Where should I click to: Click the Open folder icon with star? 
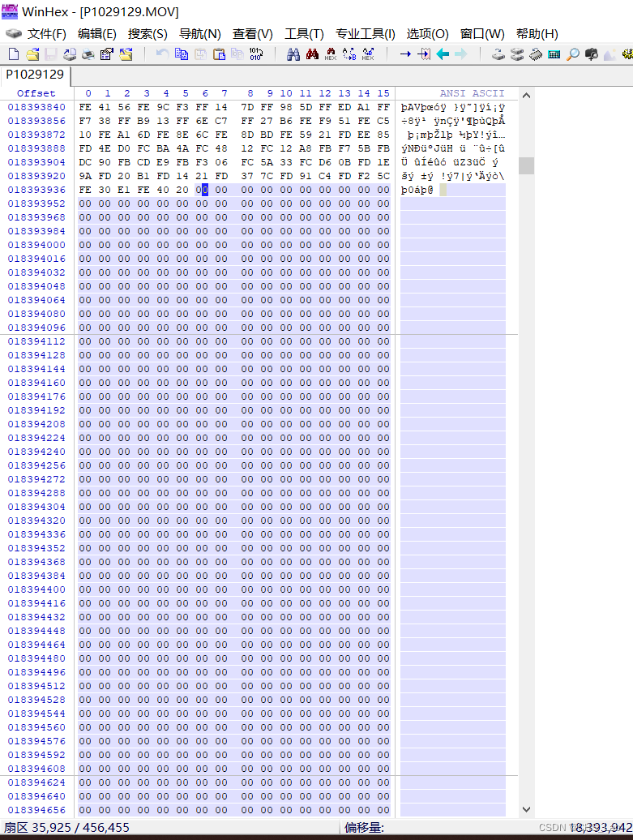(x=126, y=54)
